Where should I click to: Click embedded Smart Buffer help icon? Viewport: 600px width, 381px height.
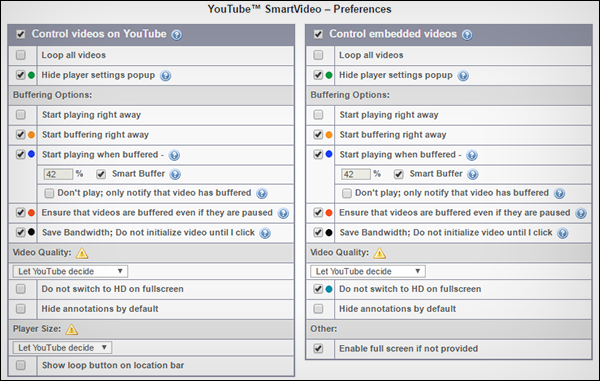click(473, 174)
